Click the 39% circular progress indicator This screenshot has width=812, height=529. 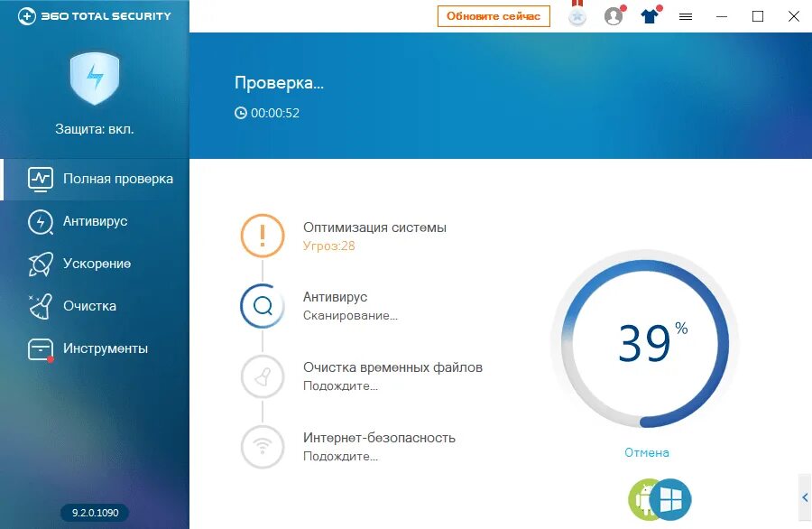click(x=645, y=343)
